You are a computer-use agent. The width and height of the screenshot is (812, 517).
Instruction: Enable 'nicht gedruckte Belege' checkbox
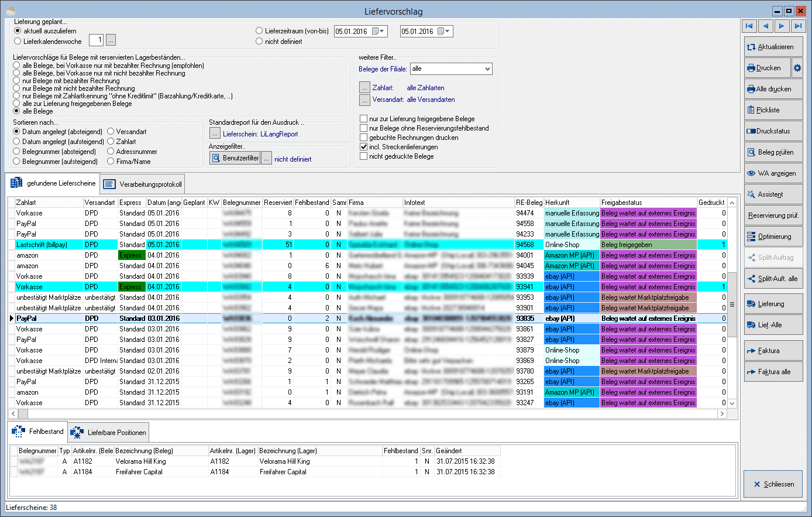364,156
